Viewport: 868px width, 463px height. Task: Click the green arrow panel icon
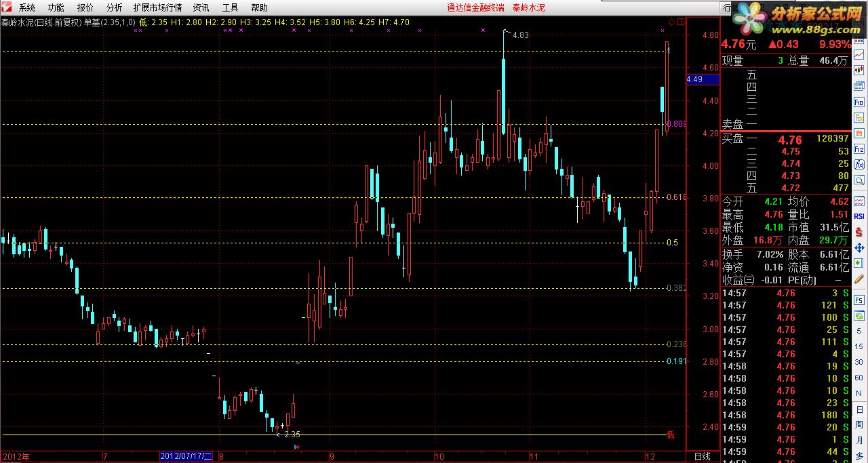click(x=859, y=262)
